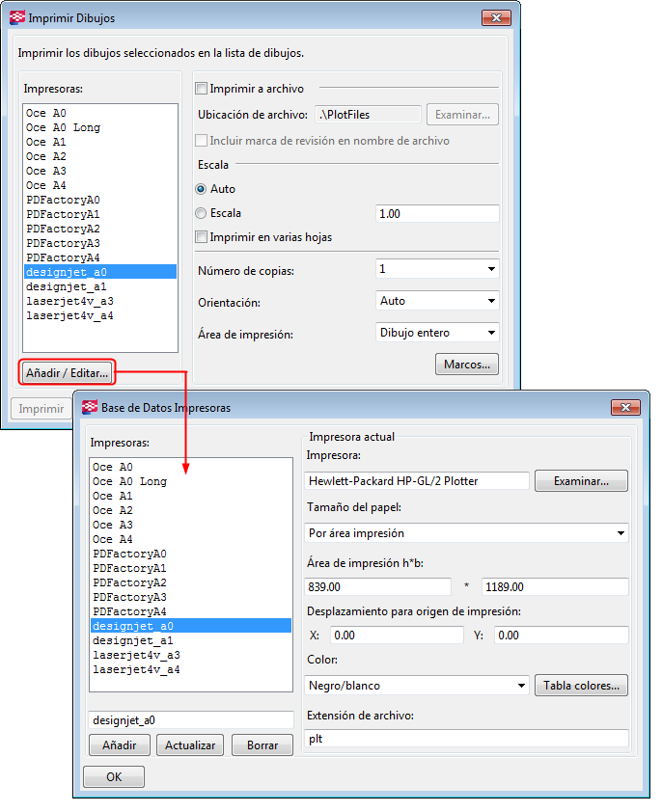Select PDFactoryA3 in Imprimir Dibujos list
Image resolution: width=662 pixels, height=812 pixels.
coord(100,243)
